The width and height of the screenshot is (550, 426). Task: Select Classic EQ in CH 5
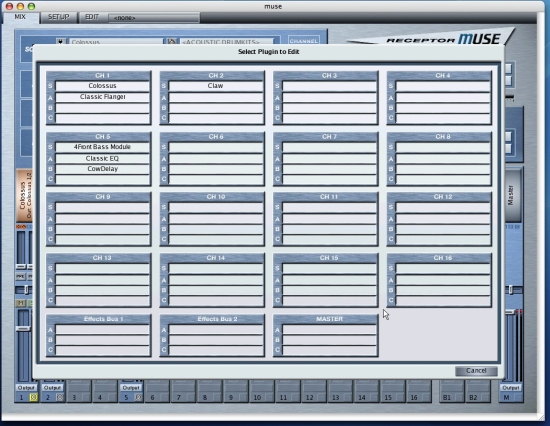[102, 159]
